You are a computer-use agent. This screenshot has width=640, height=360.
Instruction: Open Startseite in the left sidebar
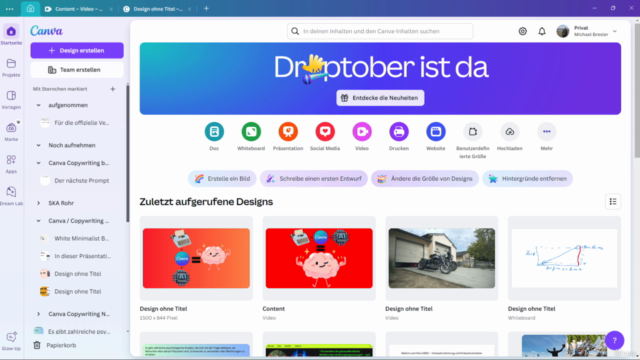point(11,35)
